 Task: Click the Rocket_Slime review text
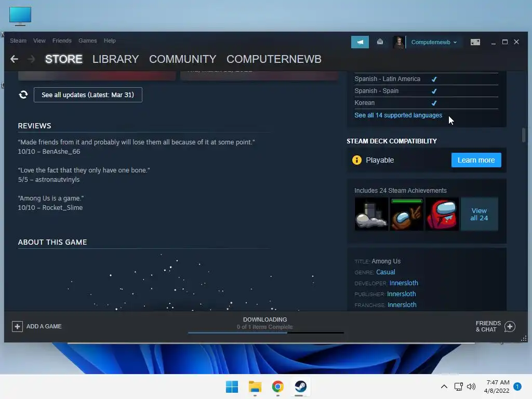tap(51, 203)
